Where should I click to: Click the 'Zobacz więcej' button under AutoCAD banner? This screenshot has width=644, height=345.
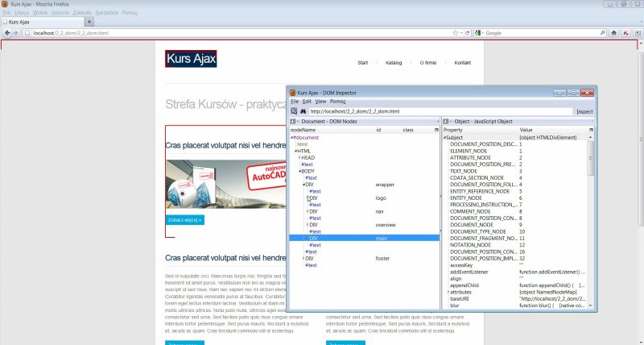coord(184,218)
